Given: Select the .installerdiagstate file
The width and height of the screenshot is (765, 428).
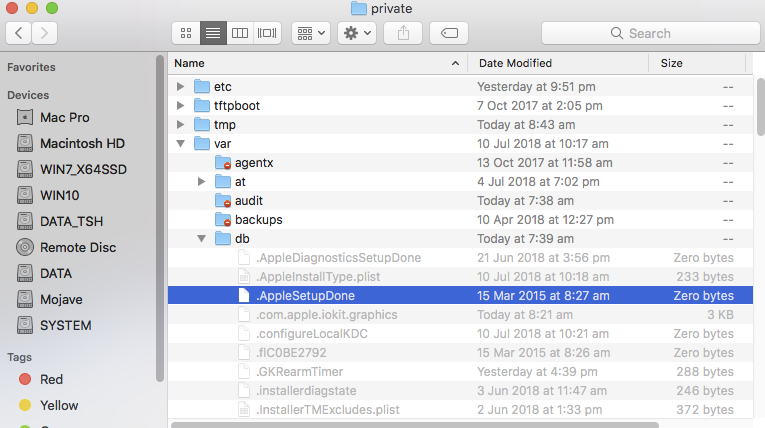Looking at the screenshot, I should point(306,391).
